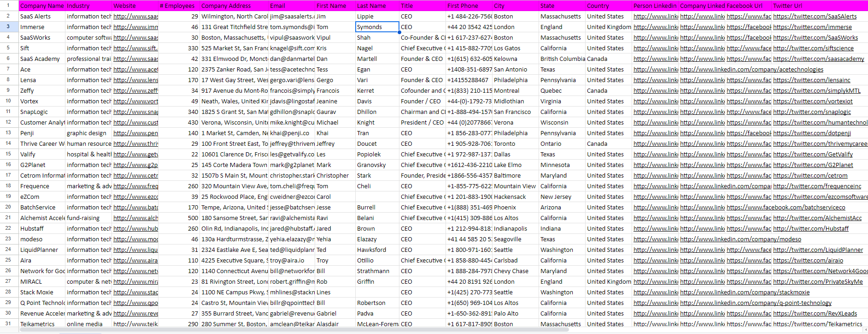868x334 pixels.
Task: Select the Person LinkedIn header cell
Action: tap(655, 6)
